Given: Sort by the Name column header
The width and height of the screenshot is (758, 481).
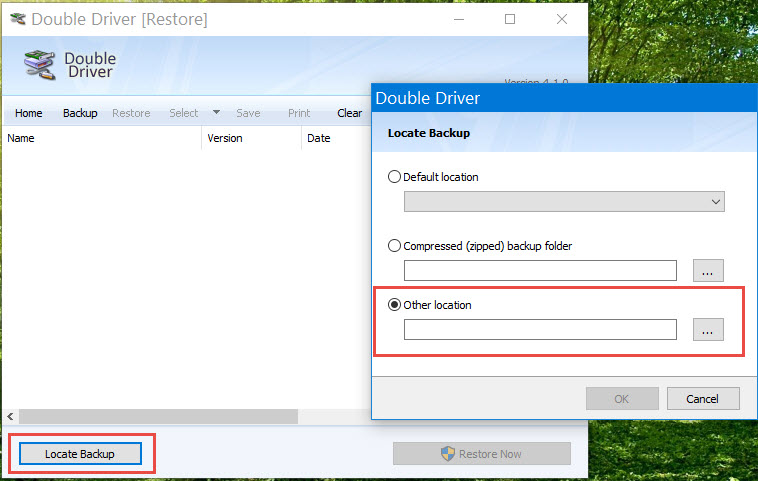Looking at the screenshot, I should coord(102,138).
